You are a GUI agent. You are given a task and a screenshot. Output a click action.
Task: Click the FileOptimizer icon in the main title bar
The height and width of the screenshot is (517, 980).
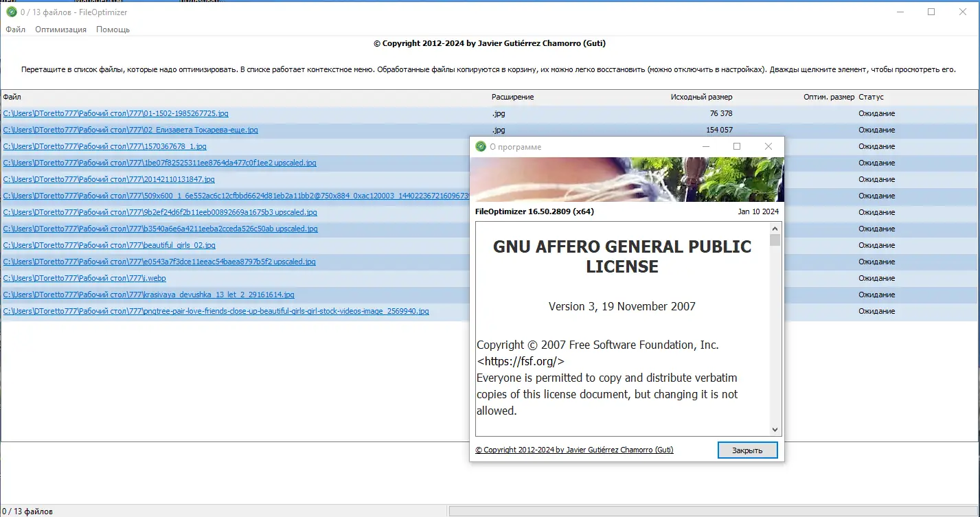(12, 12)
